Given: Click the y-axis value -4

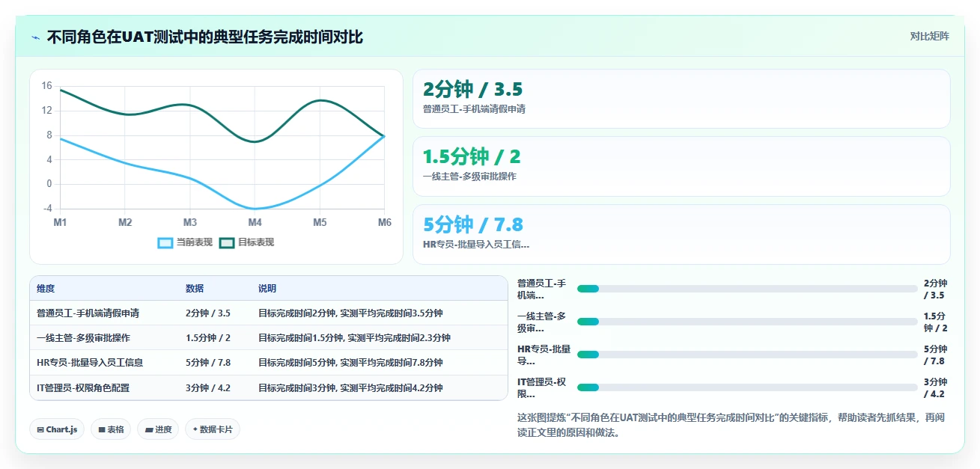Looking at the screenshot, I should point(46,209).
